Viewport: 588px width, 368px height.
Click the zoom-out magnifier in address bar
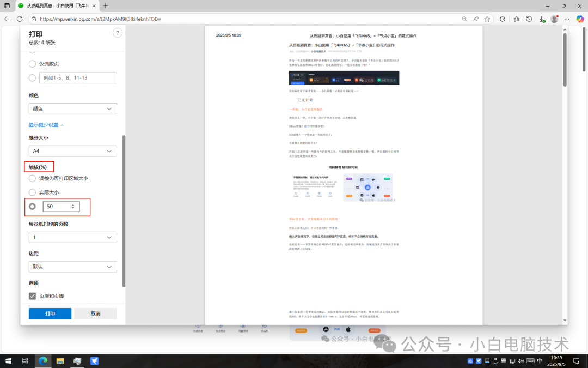point(464,19)
